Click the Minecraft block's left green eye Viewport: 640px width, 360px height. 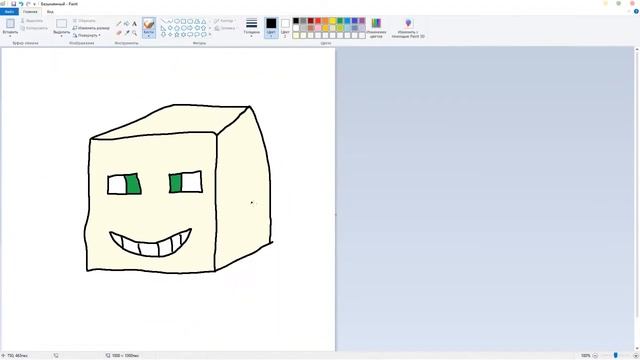click(x=133, y=184)
